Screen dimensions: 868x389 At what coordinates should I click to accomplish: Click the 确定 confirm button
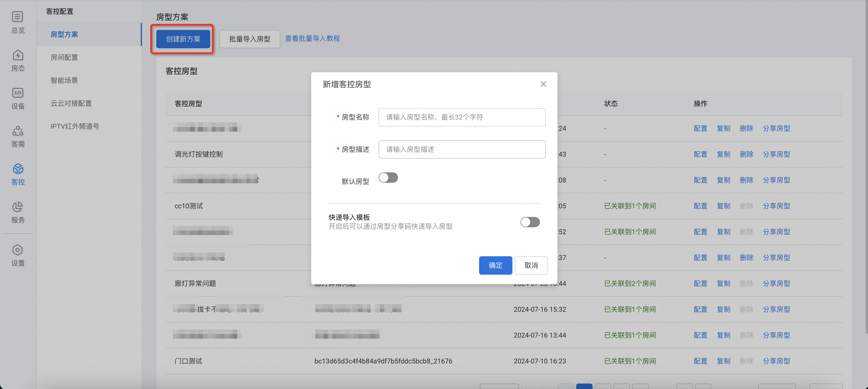tap(495, 265)
